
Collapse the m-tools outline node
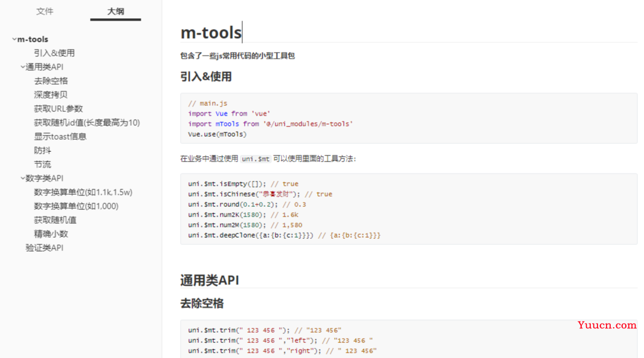point(14,39)
